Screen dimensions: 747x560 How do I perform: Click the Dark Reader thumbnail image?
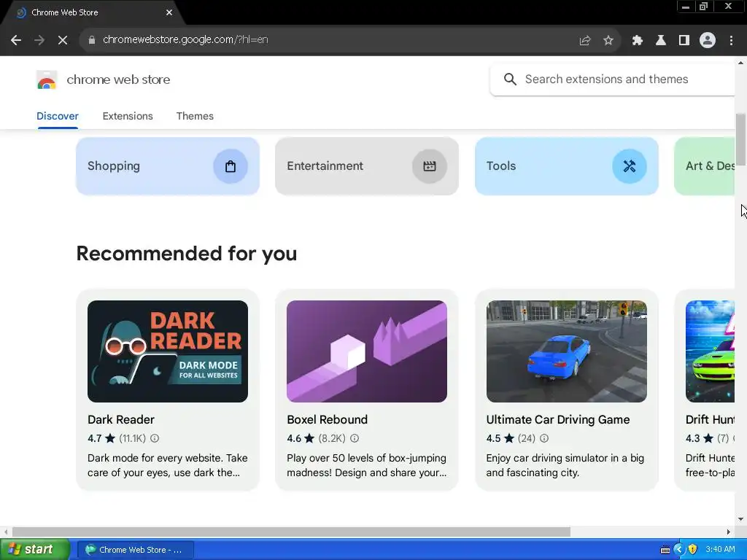[x=168, y=351]
